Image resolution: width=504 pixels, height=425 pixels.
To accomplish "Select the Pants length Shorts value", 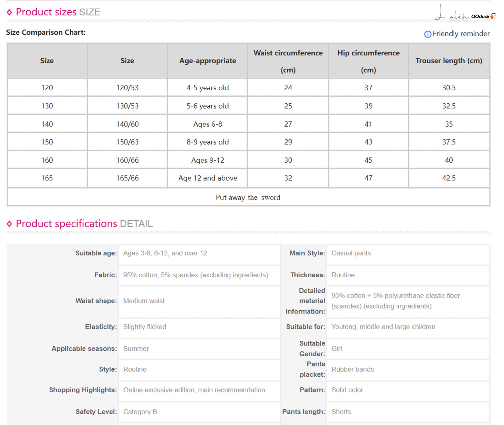I will 408,412.
